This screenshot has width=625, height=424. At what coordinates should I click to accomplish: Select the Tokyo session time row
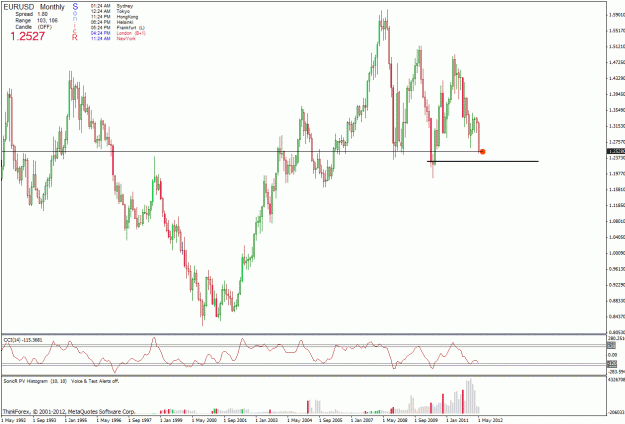click(110, 11)
